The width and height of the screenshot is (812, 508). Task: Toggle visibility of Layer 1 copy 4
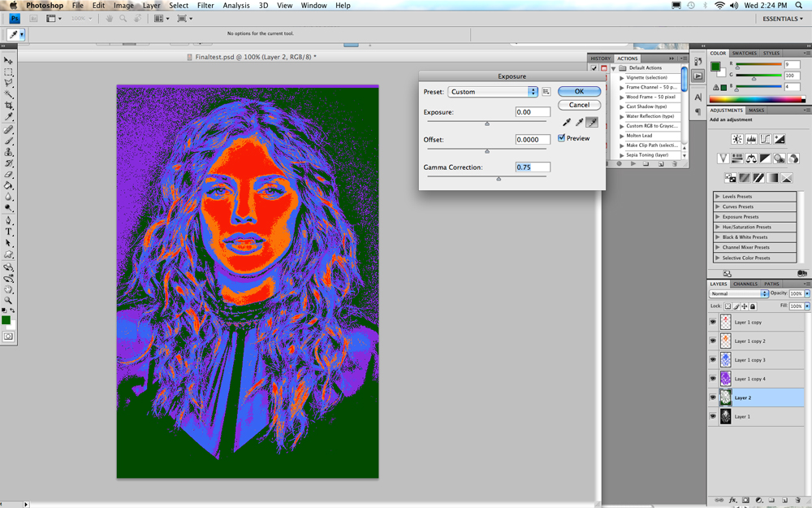point(713,379)
